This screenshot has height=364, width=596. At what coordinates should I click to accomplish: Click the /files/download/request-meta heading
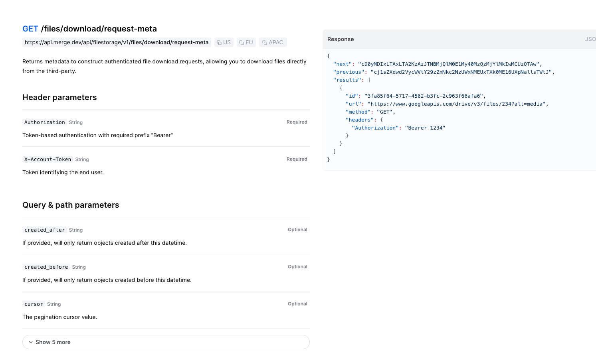click(x=99, y=29)
